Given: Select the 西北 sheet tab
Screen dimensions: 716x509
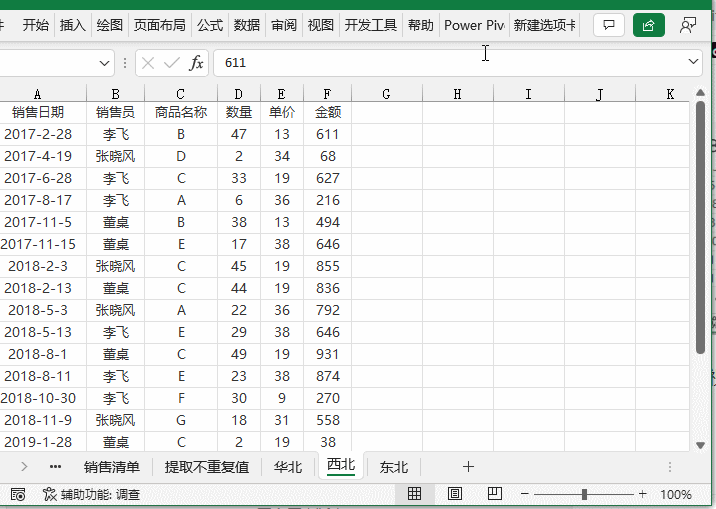Looking at the screenshot, I should (x=341, y=466).
